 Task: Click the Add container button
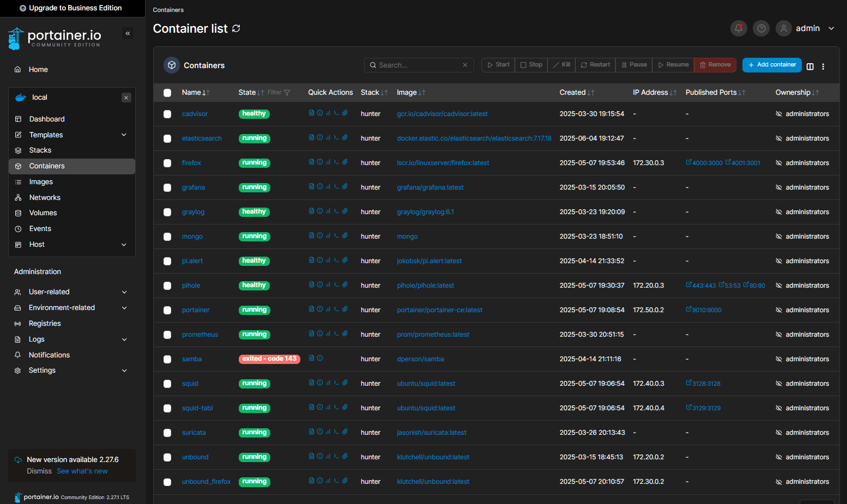[x=772, y=65]
